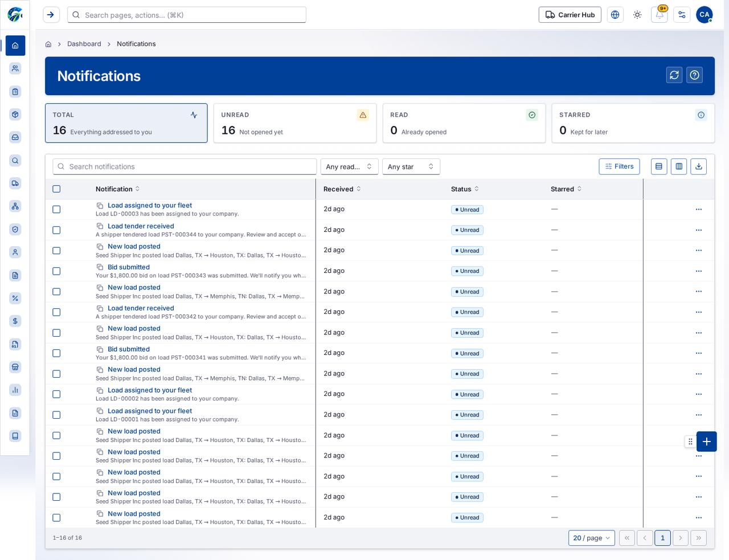Check the first Load assigned notification row

pyautogui.click(x=56, y=210)
